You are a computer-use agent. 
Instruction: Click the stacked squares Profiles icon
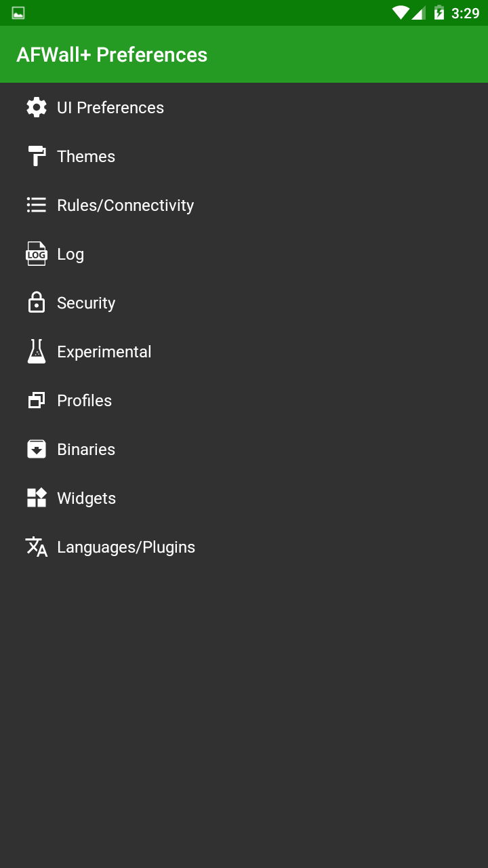(37, 400)
